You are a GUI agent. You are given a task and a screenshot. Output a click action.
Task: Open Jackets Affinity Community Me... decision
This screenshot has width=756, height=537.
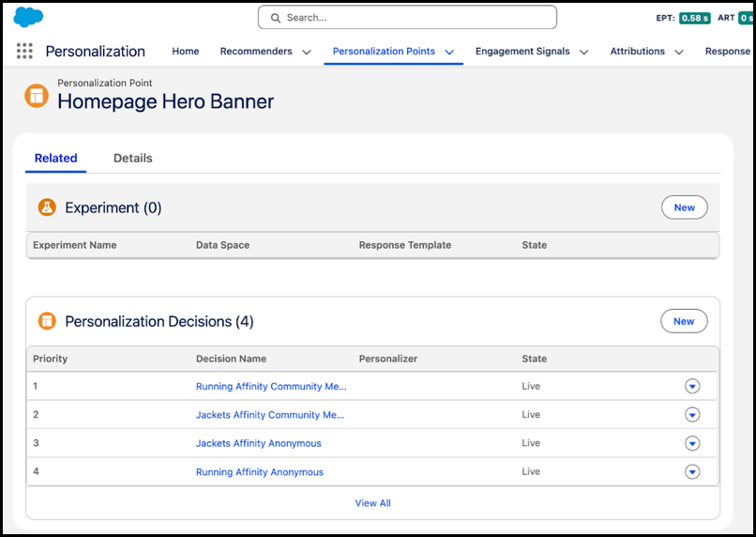point(270,415)
